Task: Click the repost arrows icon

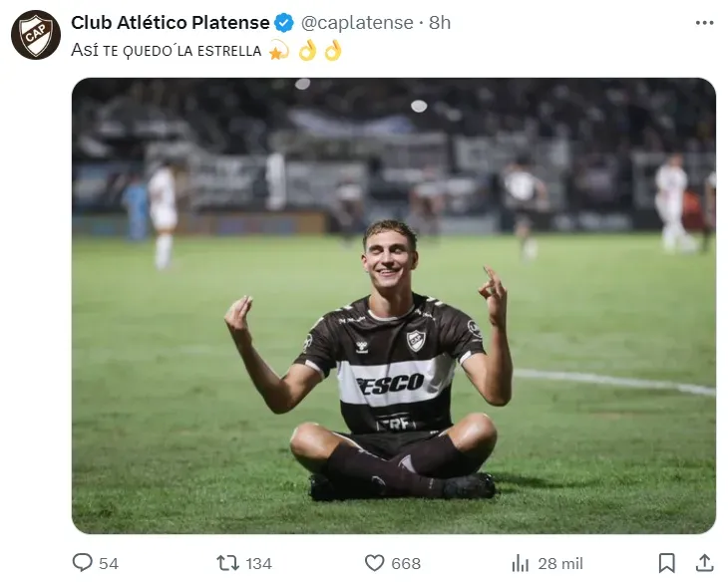Action: click(x=228, y=563)
